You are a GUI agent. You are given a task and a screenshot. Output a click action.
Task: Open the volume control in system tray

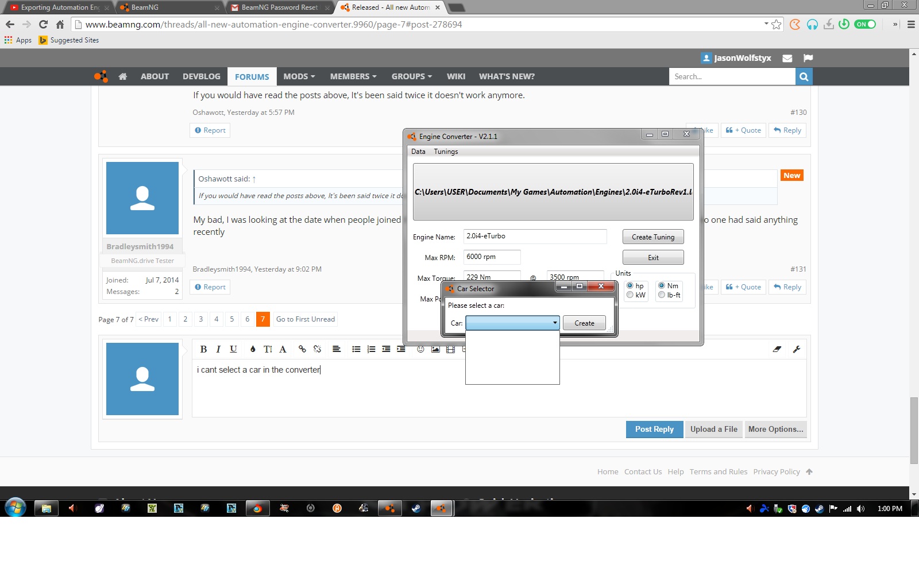tap(860, 508)
